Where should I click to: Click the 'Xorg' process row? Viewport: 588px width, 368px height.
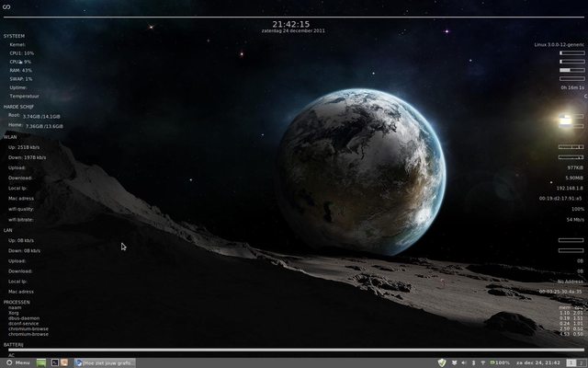[x=14, y=313]
